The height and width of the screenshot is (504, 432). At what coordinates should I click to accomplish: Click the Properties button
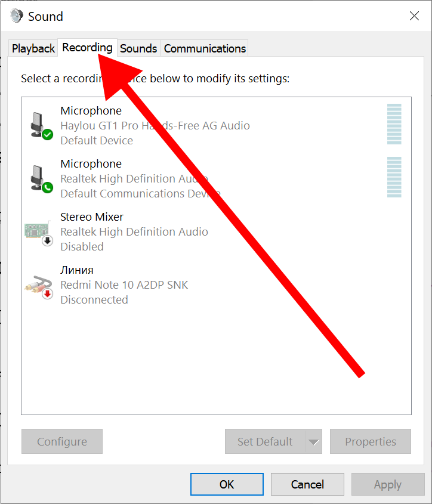pos(370,441)
